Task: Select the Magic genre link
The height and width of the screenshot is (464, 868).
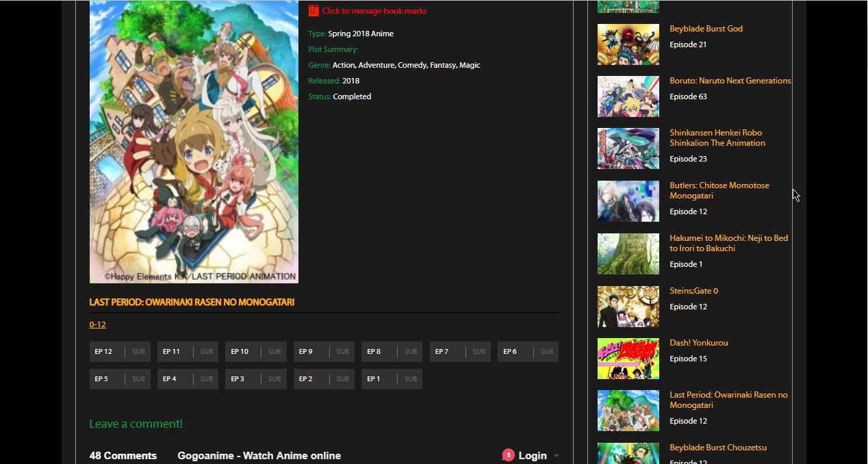Action: click(470, 65)
